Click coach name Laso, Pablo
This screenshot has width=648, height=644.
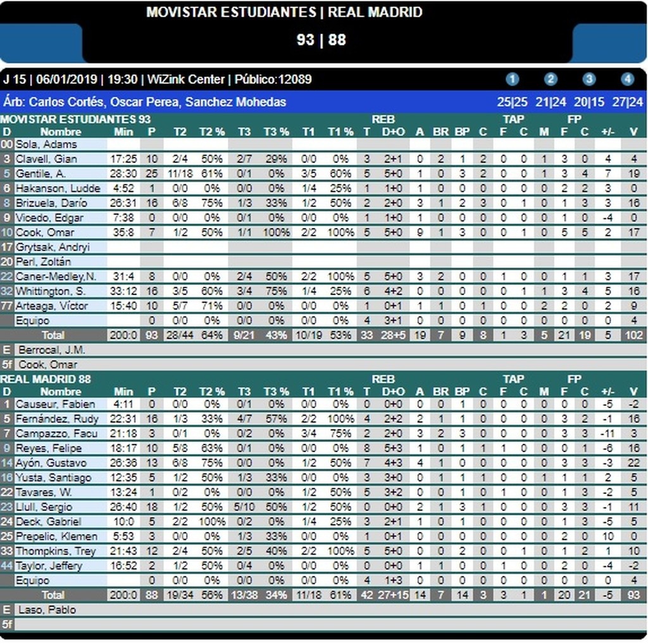tap(47, 610)
